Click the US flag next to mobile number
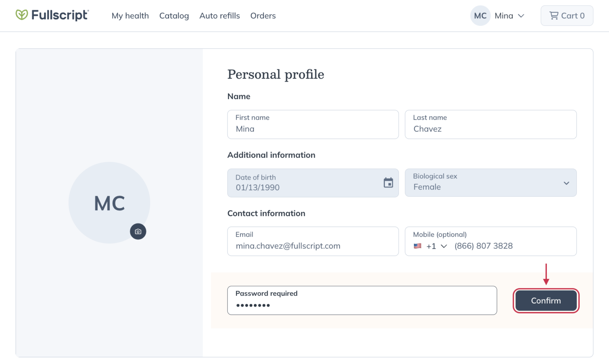The height and width of the screenshot is (364, 609). [x=417, y=246]
